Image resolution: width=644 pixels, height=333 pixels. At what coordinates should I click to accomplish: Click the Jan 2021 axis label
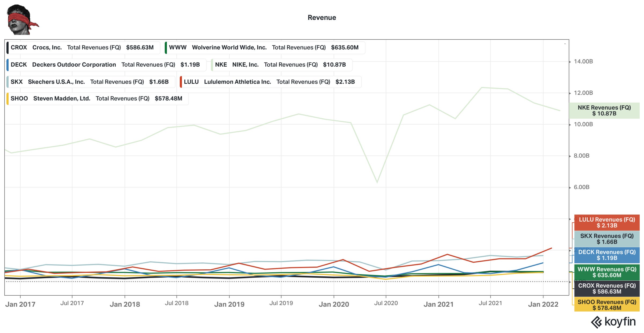438,304
